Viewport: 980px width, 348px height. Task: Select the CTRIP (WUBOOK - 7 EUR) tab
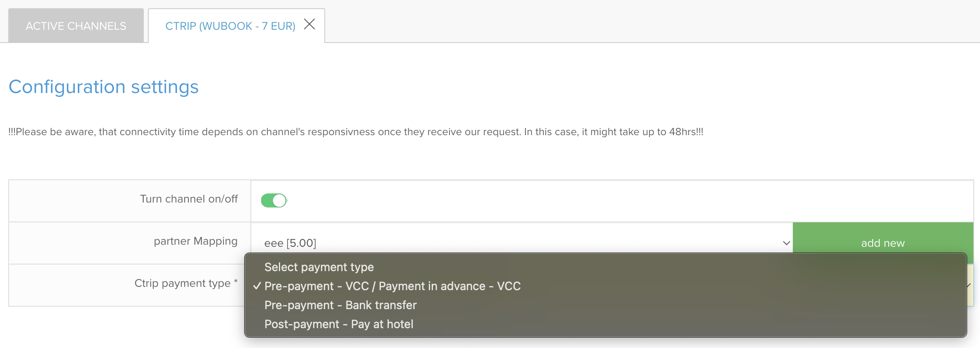coord(230,26)
